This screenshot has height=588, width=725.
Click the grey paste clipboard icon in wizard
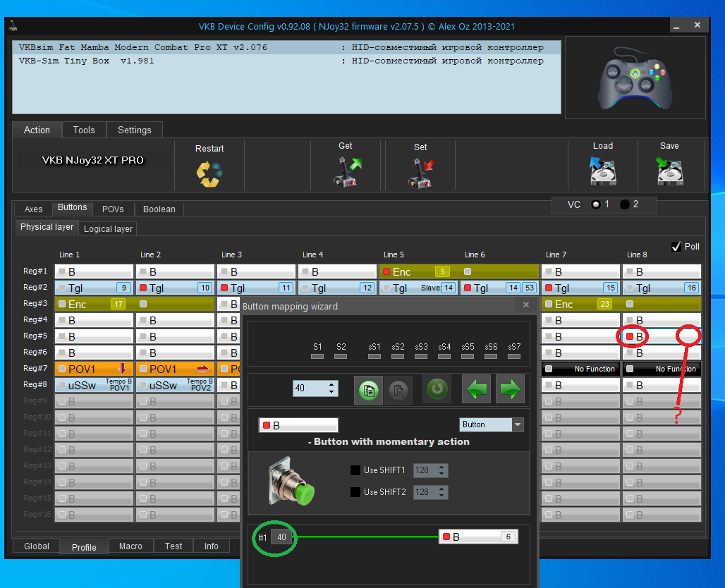398,390
